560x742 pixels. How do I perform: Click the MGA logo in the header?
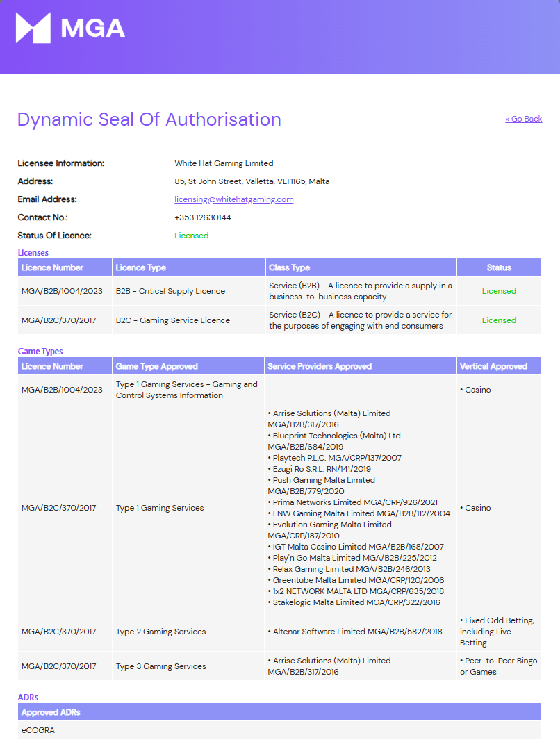coord(71,28)
